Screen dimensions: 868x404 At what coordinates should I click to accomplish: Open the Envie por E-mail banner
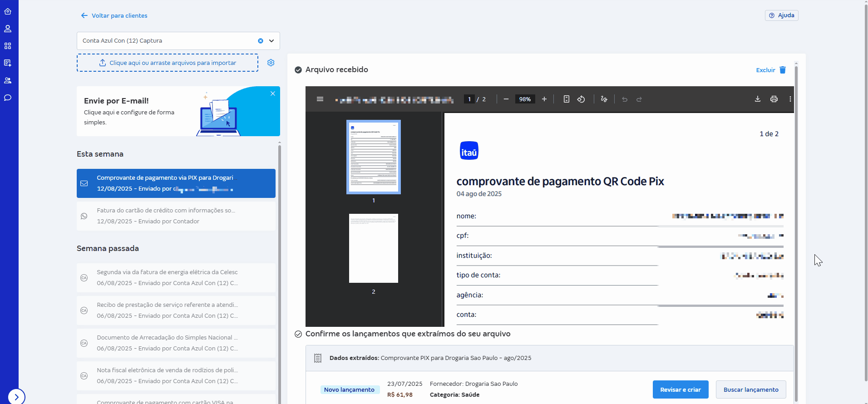(x=178, y=111)
